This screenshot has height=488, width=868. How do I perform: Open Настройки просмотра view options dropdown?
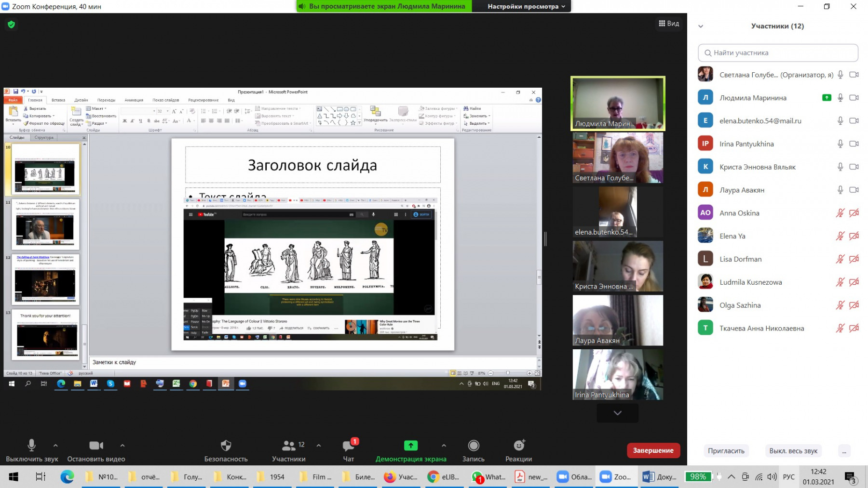pyautogui.click(x=526, y=6)
